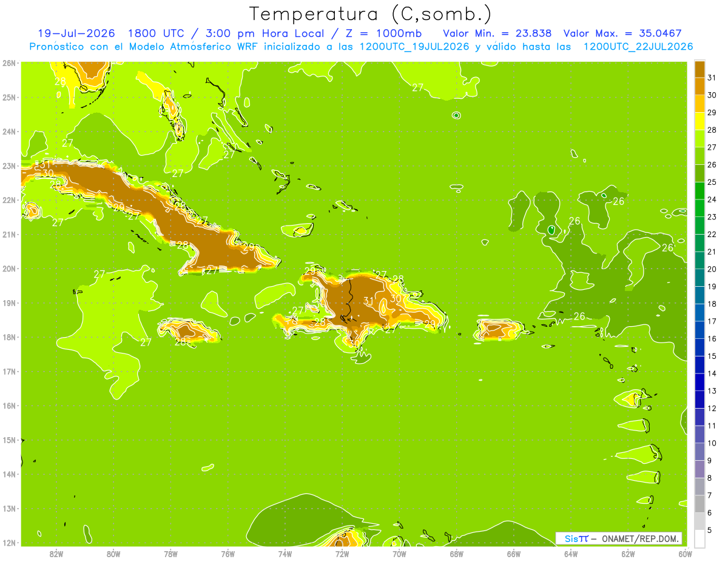Viewport: 728px width, 562px height.
Task: Click the '19-Jul-2026' date text
Action: point(76,33)
